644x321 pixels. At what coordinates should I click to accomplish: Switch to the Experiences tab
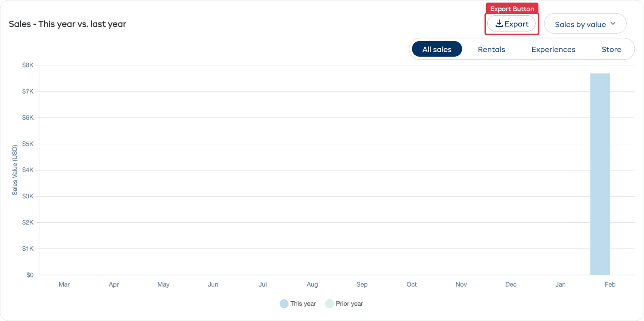point(553,49)
